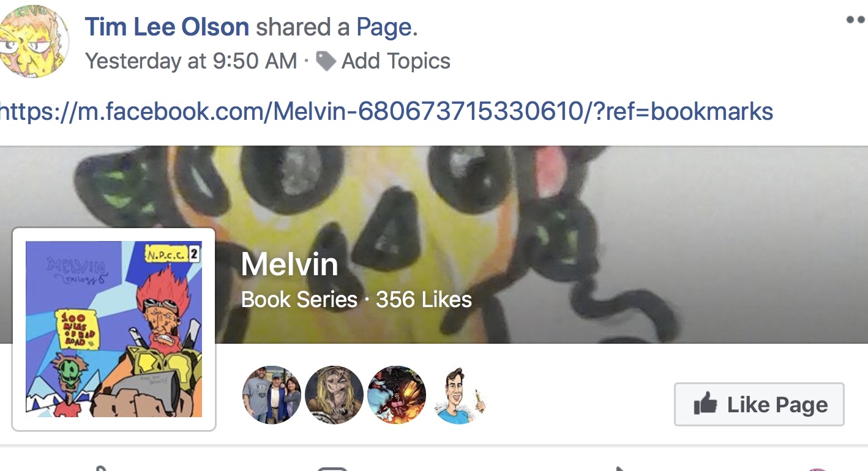
Task: Open the fiery comic artwork avatar
Action: pos(397,395)
